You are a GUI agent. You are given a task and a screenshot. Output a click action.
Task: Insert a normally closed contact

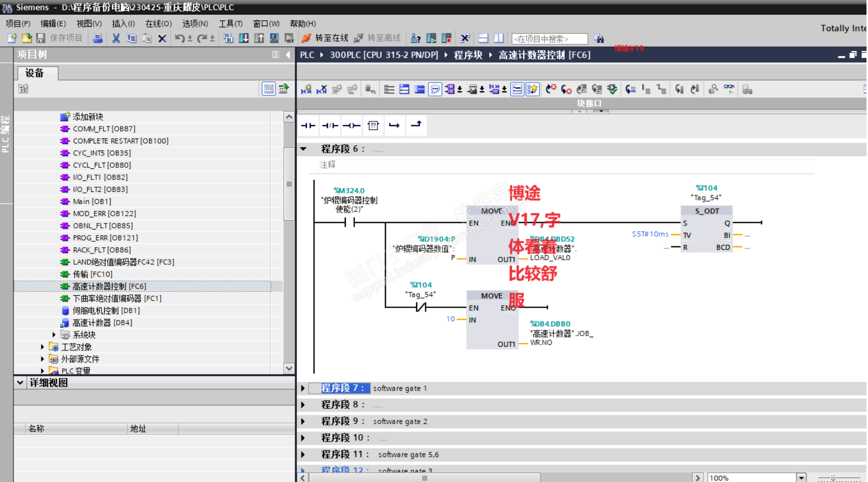click(330, 125)
